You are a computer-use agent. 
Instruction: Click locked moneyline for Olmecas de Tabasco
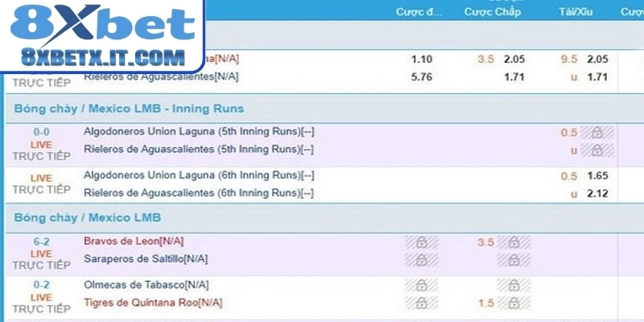coord(421,285)
